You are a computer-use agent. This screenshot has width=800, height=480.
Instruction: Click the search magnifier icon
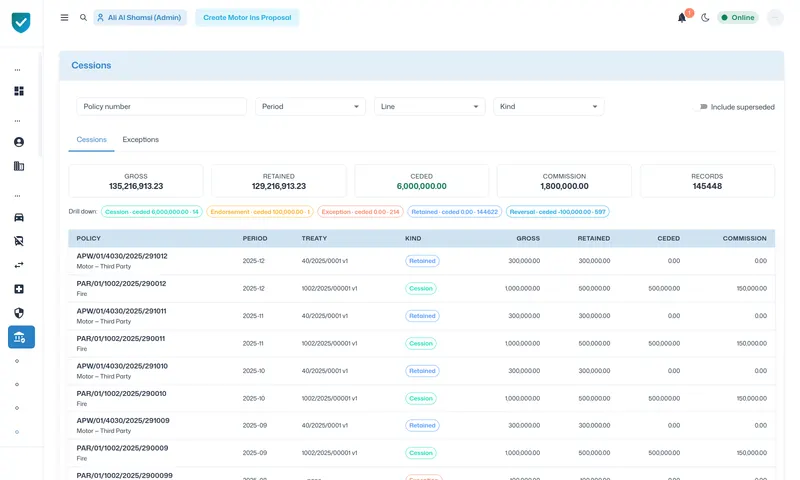click(x=83, y=17)
